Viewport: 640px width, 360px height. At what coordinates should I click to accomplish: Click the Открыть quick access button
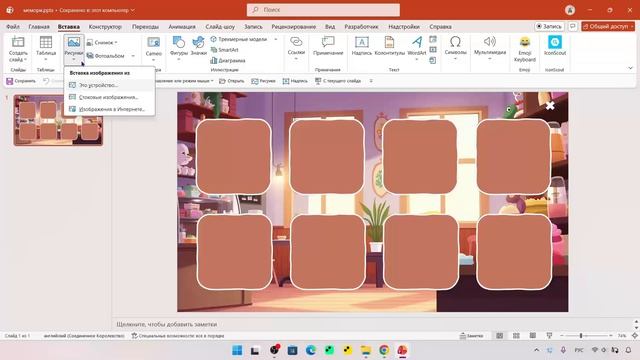tap(231, 81)
